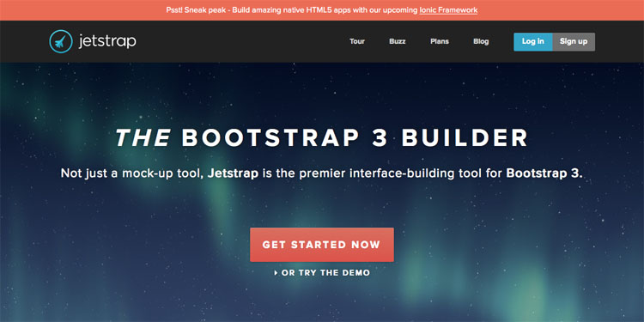Open the Buzz menu item
The image size is (644, 322).
coord(398,41)
